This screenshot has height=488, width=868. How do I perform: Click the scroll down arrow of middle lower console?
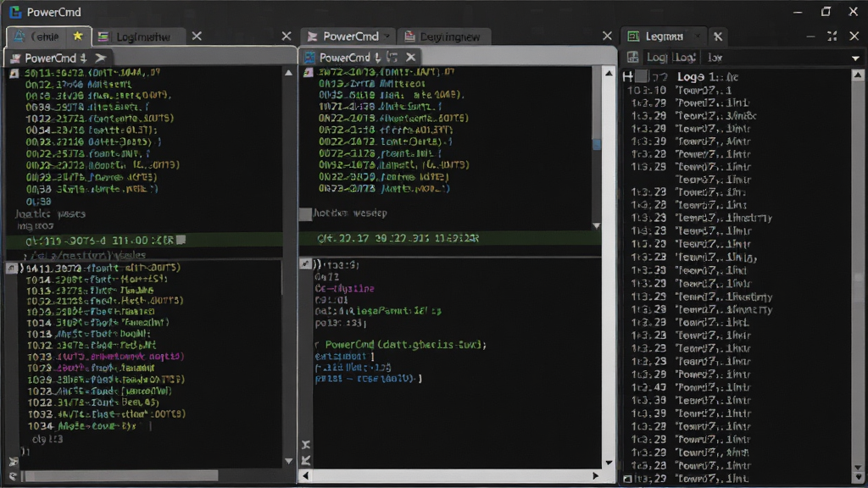(609, 463)
